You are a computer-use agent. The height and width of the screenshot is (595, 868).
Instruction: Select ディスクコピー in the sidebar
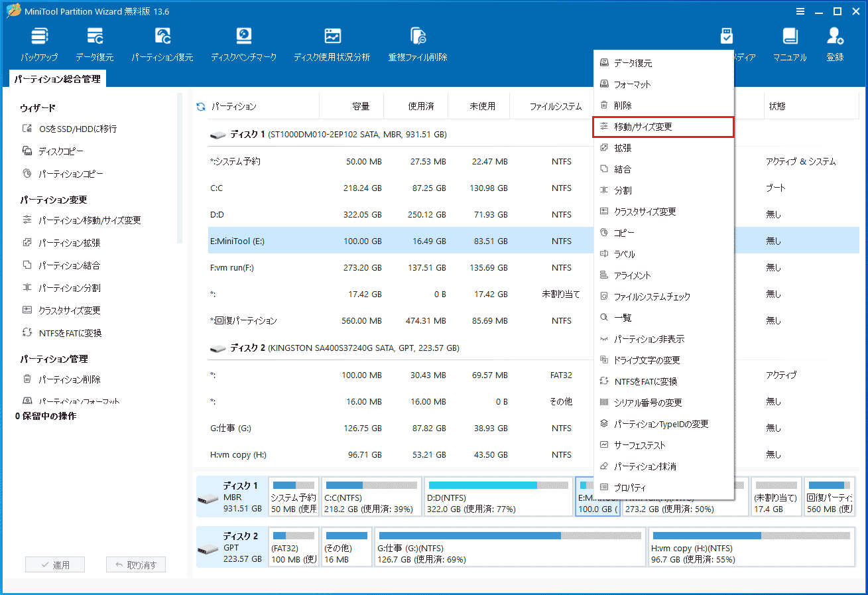point(53,151)
